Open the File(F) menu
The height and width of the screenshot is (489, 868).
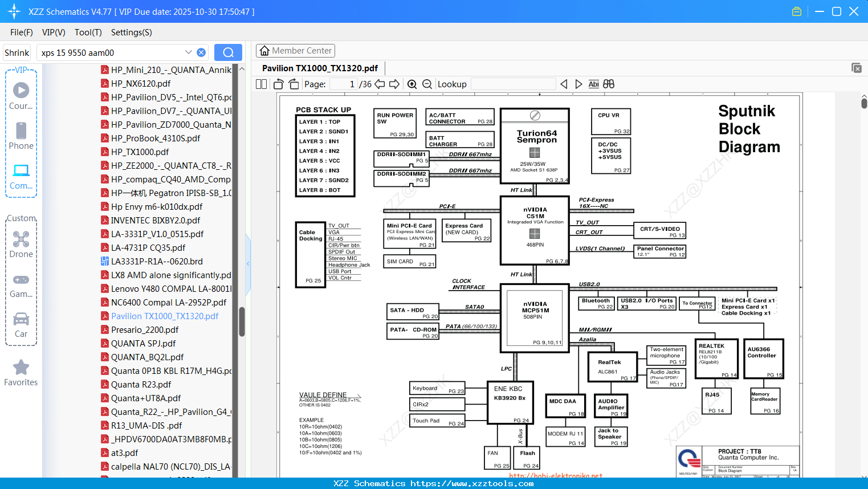coord(22,32)
